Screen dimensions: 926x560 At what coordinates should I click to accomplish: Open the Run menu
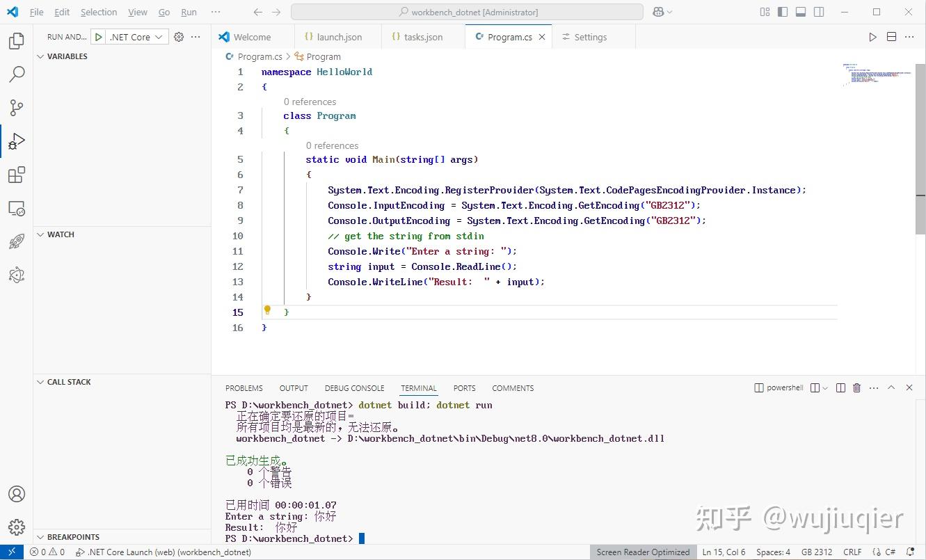tap(188, 12)
